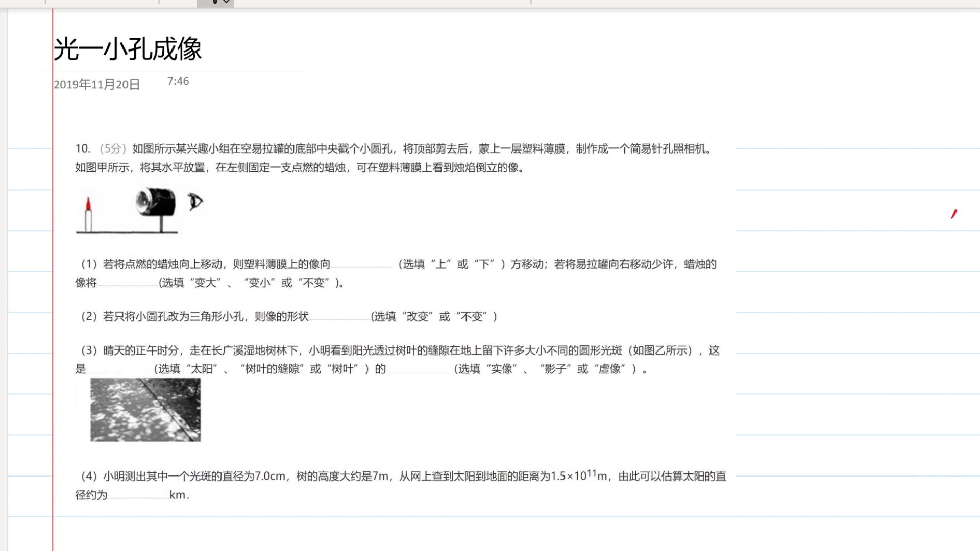Screen dimensions: 980x551
Task: Click the 1.5×10¹¹m distance text
Action: click(x=579, y=476)
